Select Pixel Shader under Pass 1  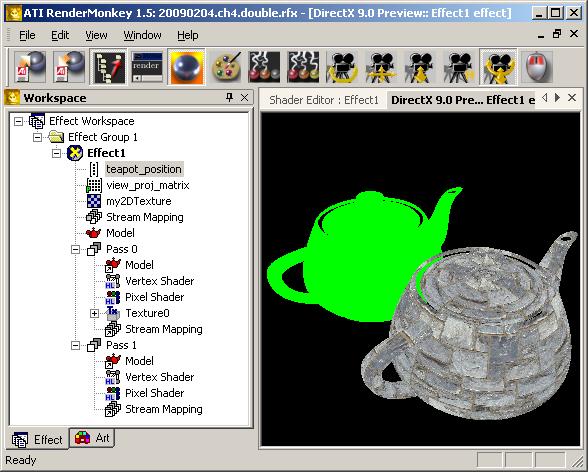(x=154, y=393)
